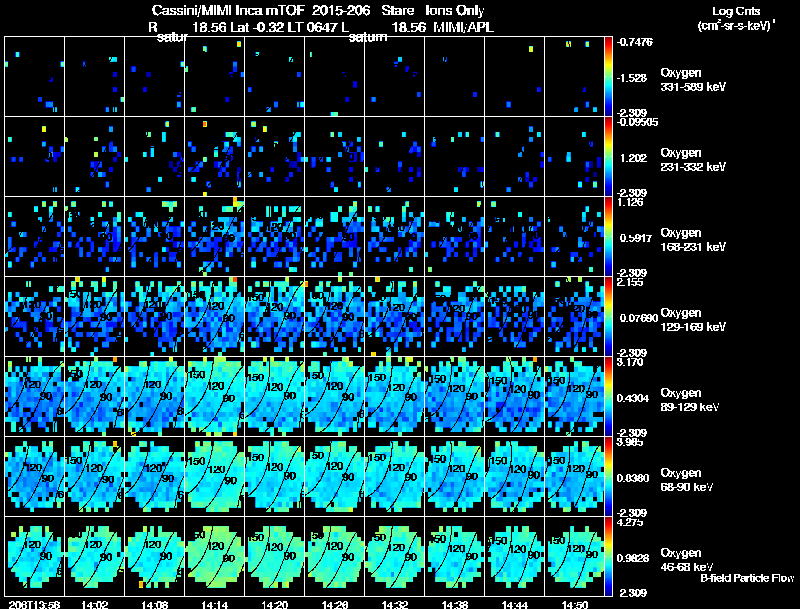
Task: Open the 129-169 keV image panel at 14:32
Action: 394,316
